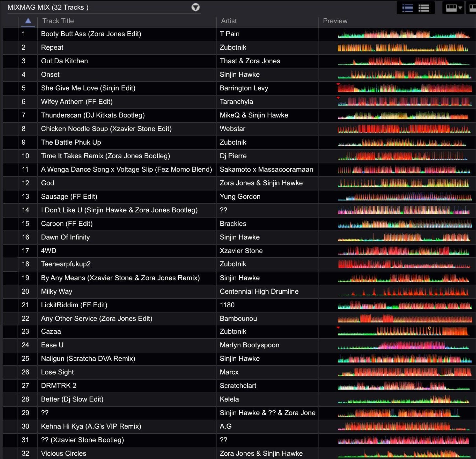Select 'Kehna Hi Kya (A.G's VIP Remix)'
The height and width of the screenshot is (459, 476).
(x=91, y=426)
